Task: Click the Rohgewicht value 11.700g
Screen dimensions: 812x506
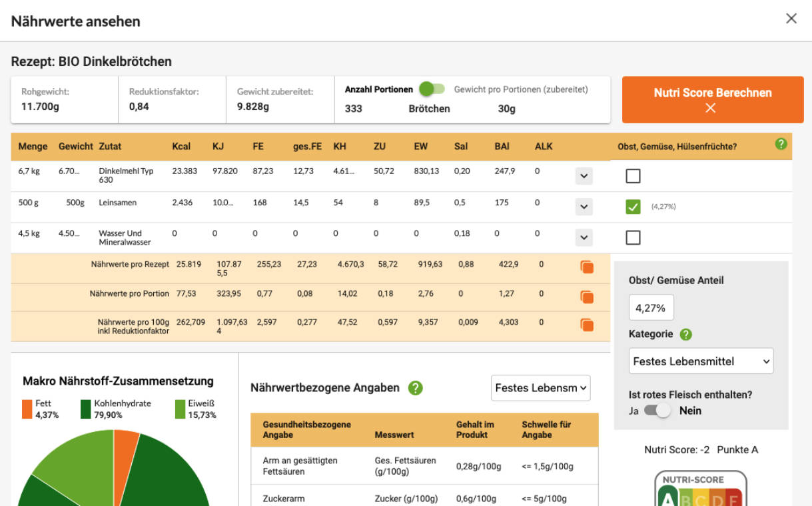Action: (40, 107)
